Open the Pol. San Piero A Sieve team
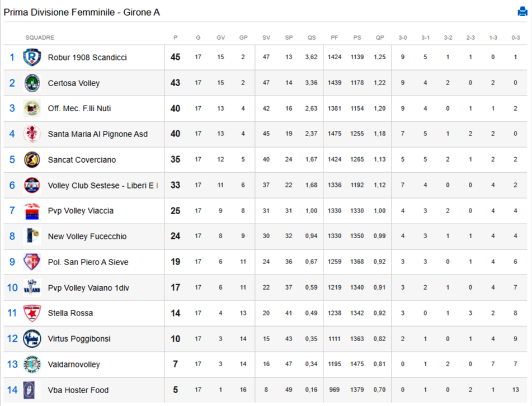Screen dimensions: 532x406 coord(88,262)
